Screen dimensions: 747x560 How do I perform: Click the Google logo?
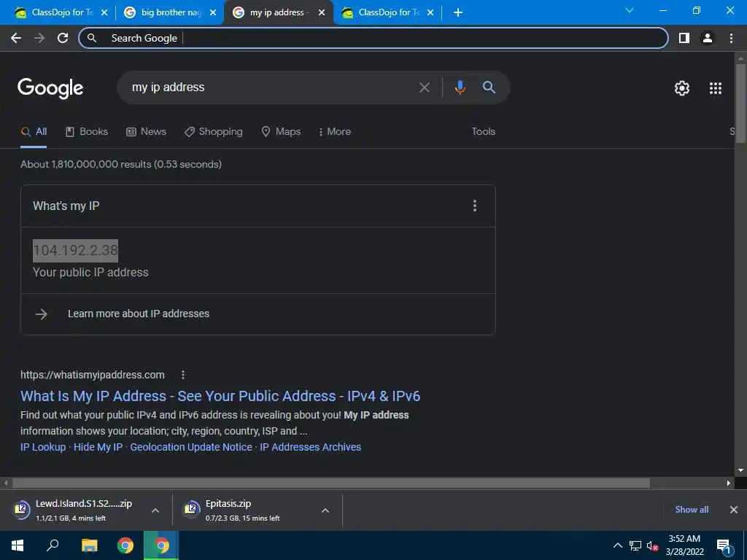coord(50,88)
